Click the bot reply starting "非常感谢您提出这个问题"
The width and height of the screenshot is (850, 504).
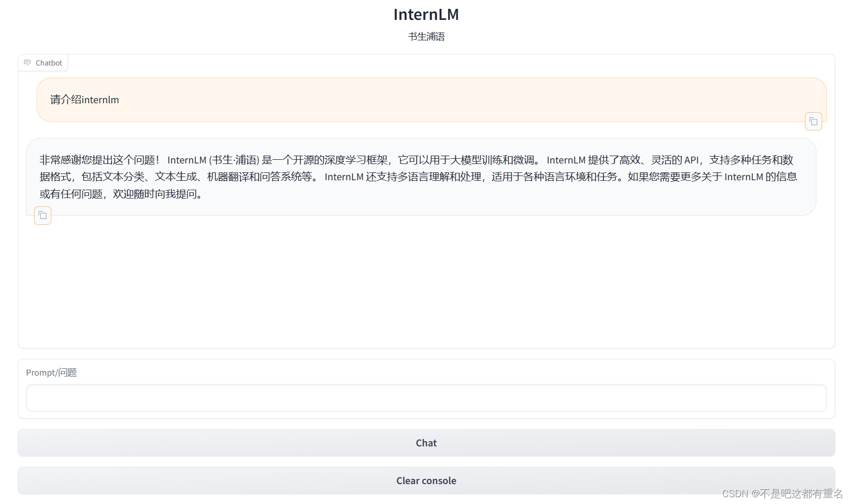point(421,177)
